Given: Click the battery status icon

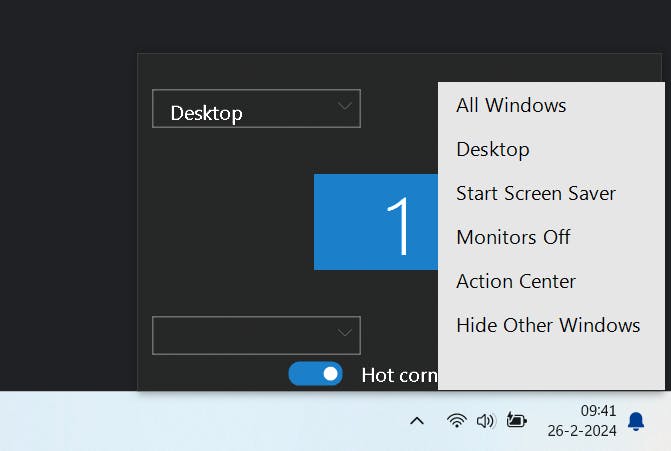Looking at the screenshot, I should (x=517, y=421).
